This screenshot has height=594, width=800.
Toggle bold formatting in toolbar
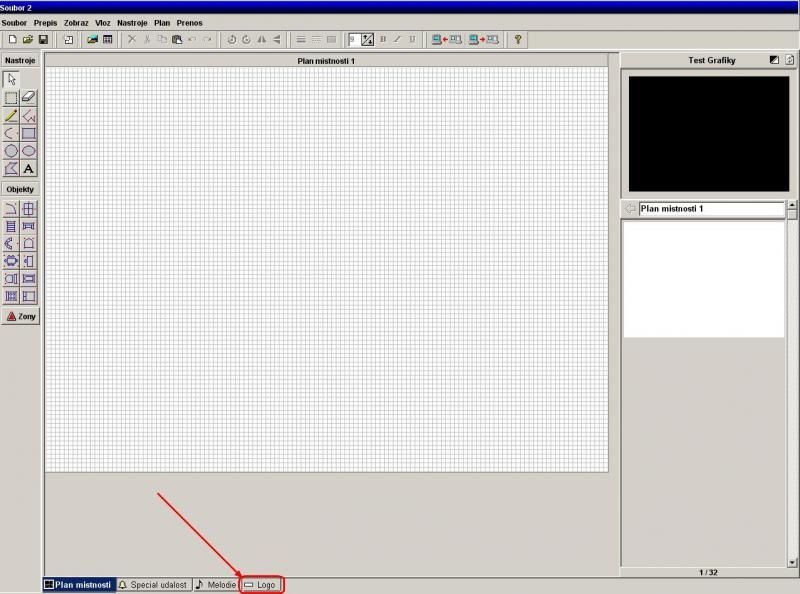[382, 40]
